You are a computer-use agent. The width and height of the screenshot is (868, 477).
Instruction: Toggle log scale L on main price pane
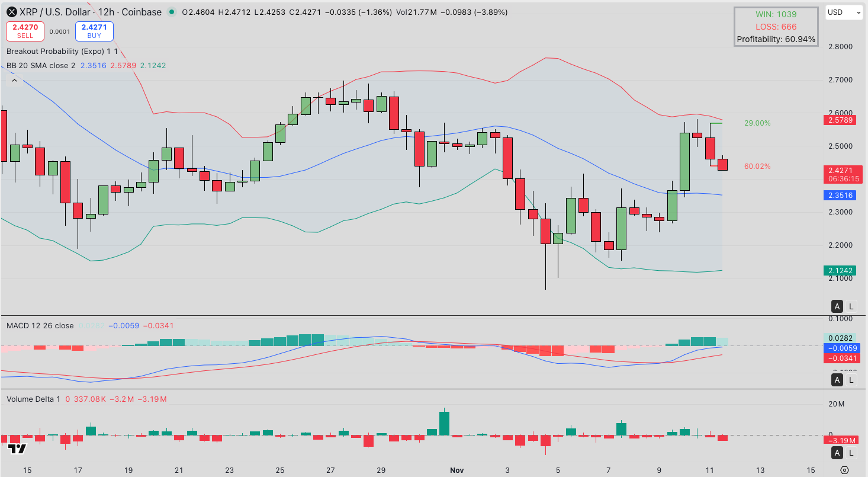click(851, 306)
